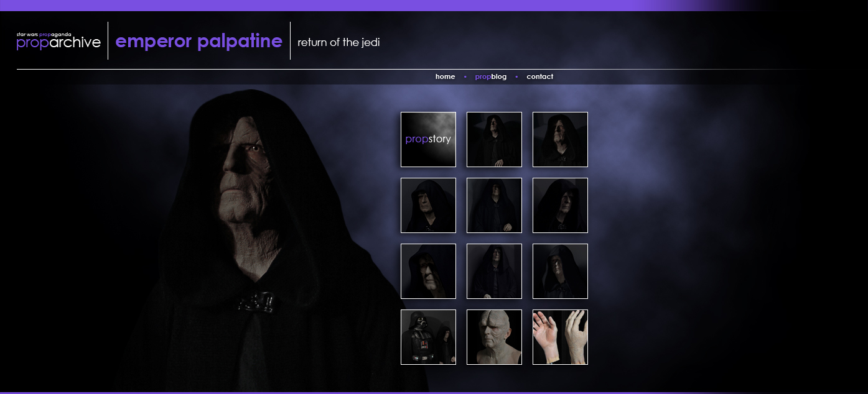Click the 'emperor palpatine' title text
The width and height of the screenshot is (868, 394).
pos(199,42)
